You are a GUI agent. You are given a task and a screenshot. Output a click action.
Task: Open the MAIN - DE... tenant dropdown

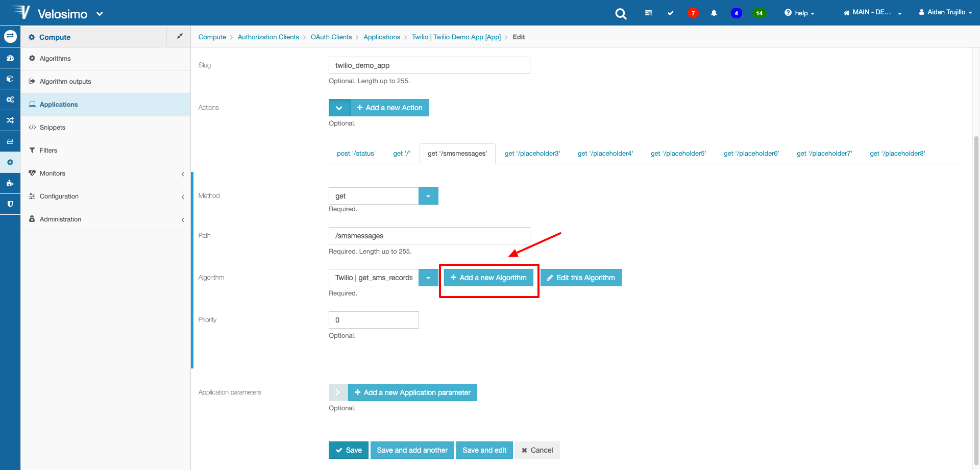(873, 12)
